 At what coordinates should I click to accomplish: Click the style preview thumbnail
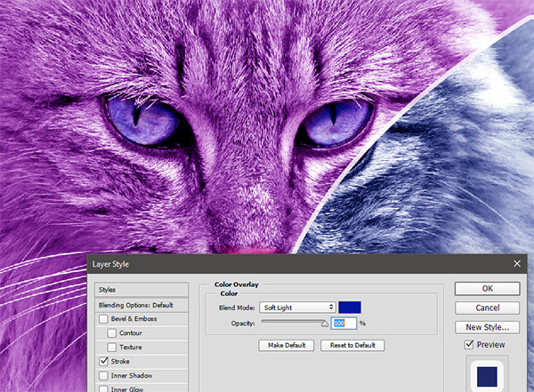[x=487, y=376]
